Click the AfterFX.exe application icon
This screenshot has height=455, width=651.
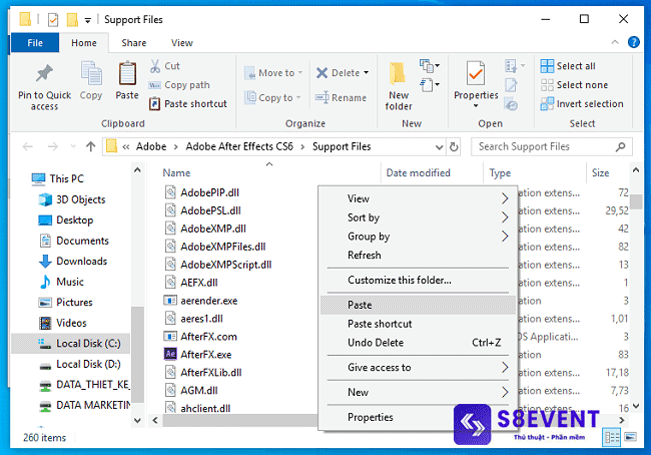[x=170, y=354]
